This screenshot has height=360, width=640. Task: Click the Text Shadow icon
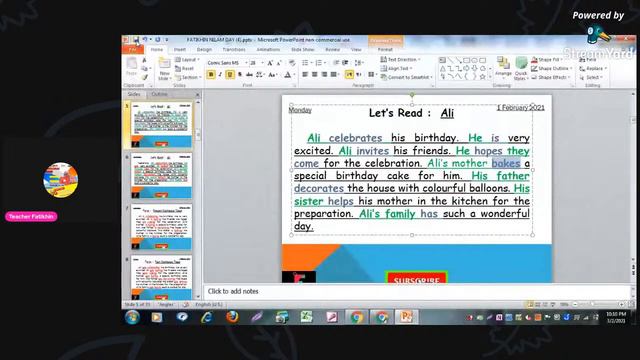(240, 75)
